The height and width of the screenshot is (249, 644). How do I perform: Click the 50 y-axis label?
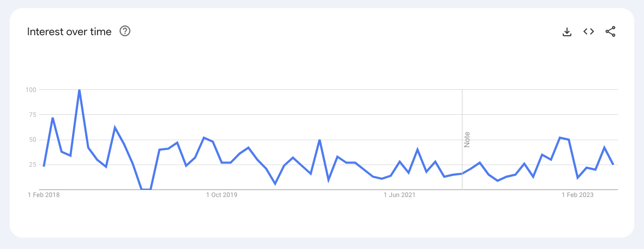coord(32,140)
